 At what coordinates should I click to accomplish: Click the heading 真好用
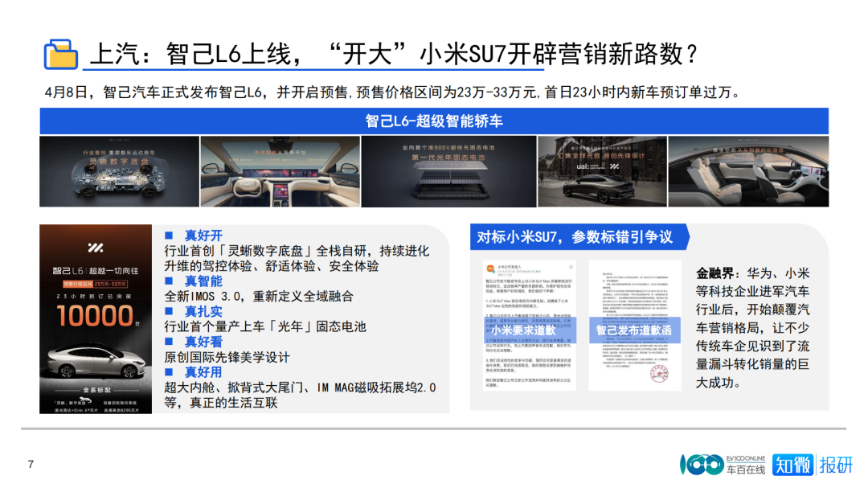click(203, 372)
